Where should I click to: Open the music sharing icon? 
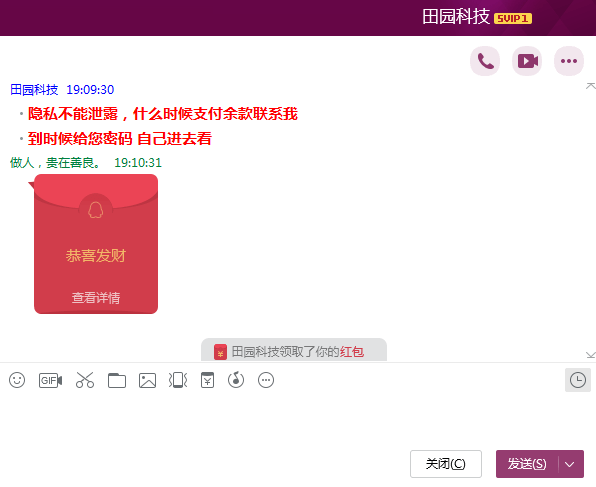click(236, 380)
